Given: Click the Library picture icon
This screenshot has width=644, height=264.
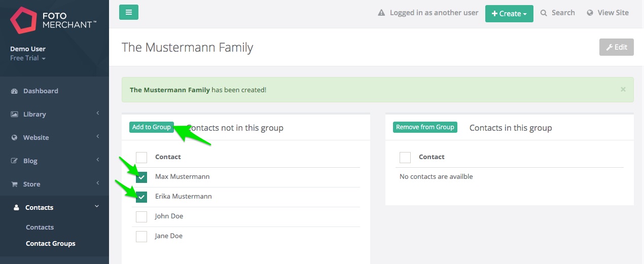Looking at the screenshot, I should point(15,115).
